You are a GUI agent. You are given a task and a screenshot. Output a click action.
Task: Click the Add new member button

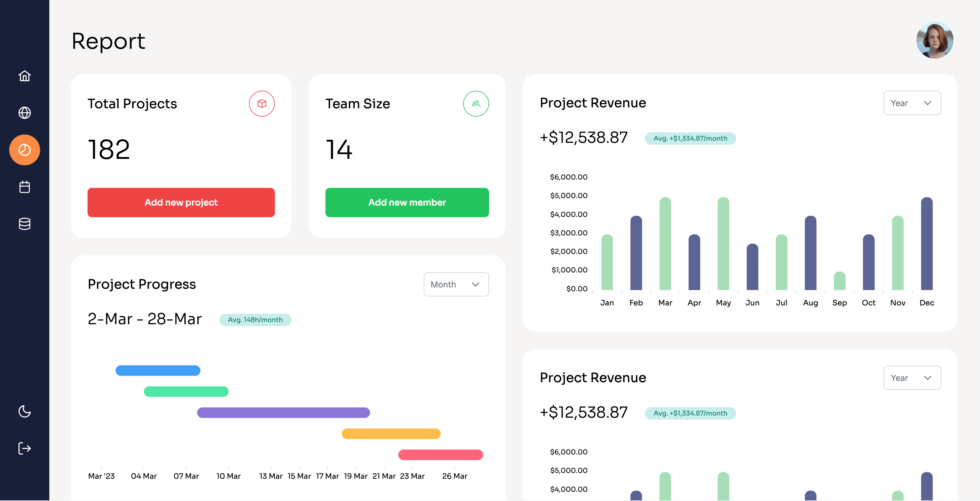pyautogui.click(x=407, y=202)
